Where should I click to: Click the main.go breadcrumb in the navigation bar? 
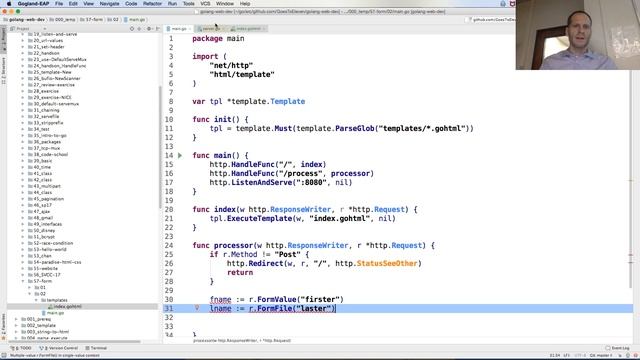tap(135, 20)
